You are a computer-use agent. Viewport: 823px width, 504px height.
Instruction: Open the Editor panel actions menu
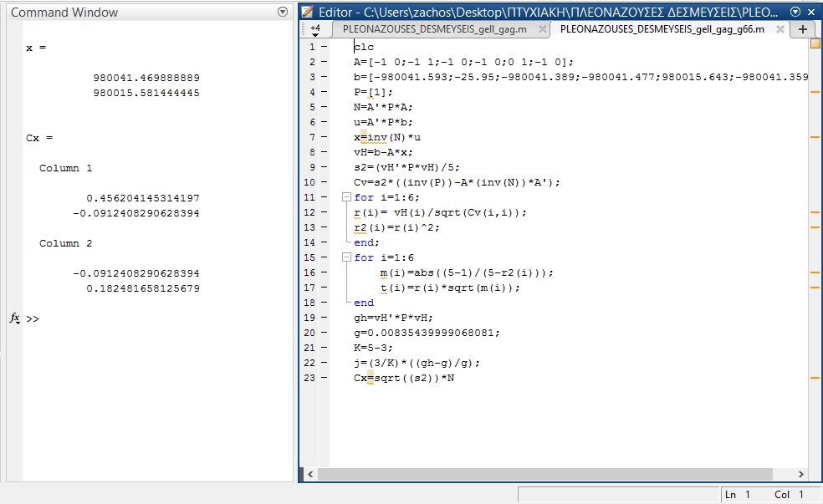pos(795,12)
